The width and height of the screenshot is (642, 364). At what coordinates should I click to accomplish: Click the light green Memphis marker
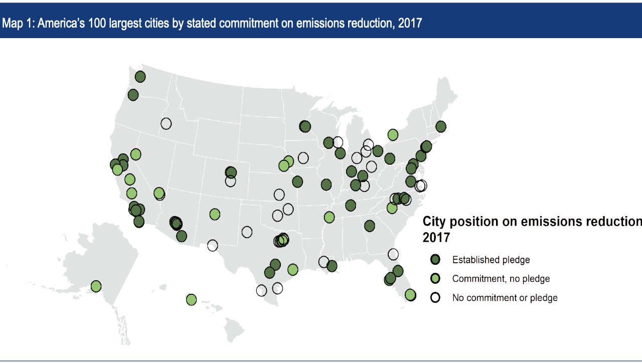(329, 217)
